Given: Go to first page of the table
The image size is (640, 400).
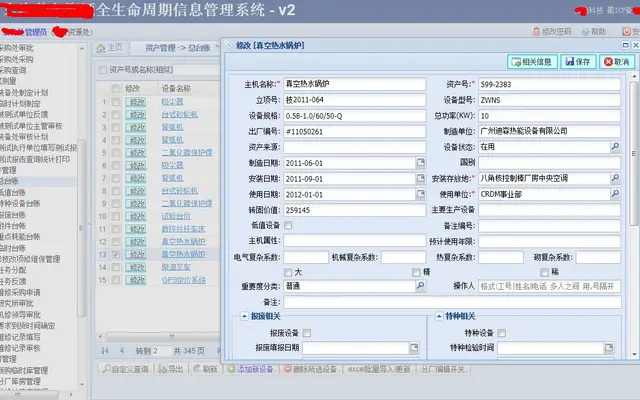Looking at the screenshot, I should pos(105,351).
